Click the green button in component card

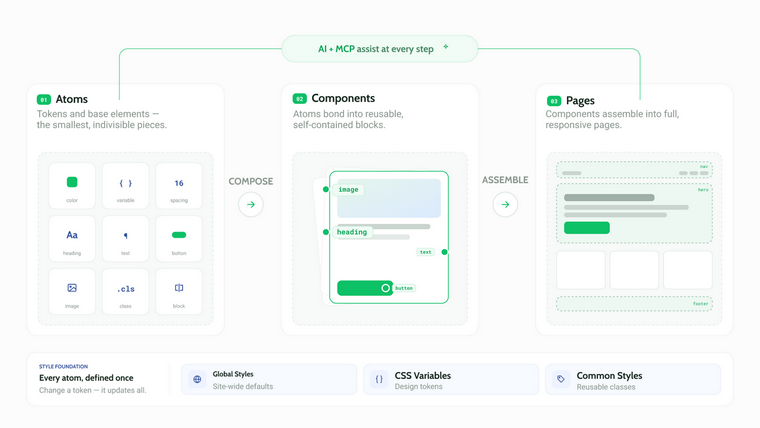click(x=365, y=288)
